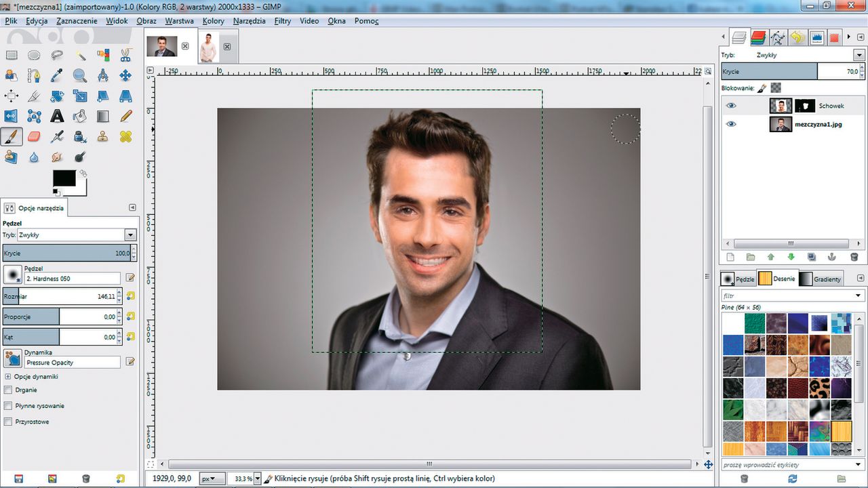Screen dimensions: 868x488
Task: Toggle link for Rozmiar brush size
Action: [x=130, y=296]
